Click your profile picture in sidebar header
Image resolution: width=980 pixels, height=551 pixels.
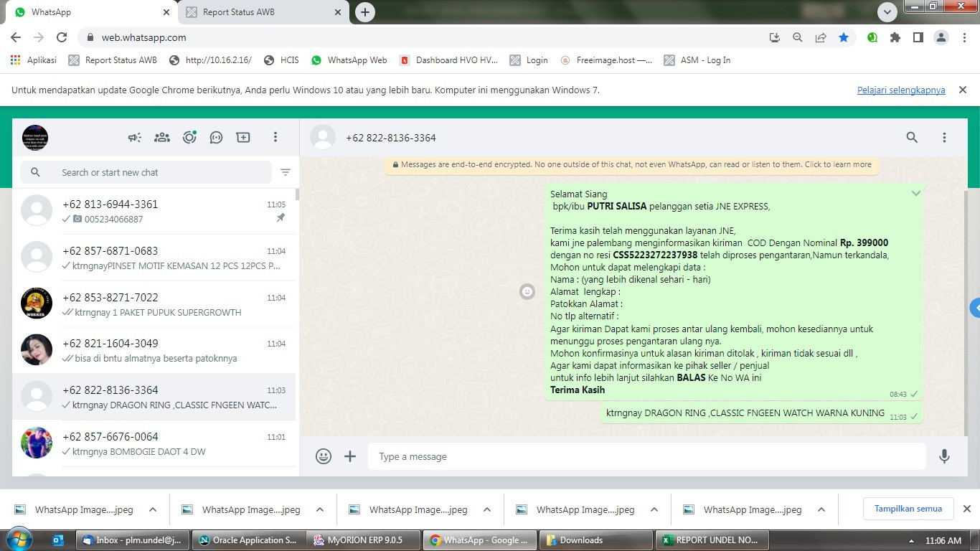(x=35, y=137)
